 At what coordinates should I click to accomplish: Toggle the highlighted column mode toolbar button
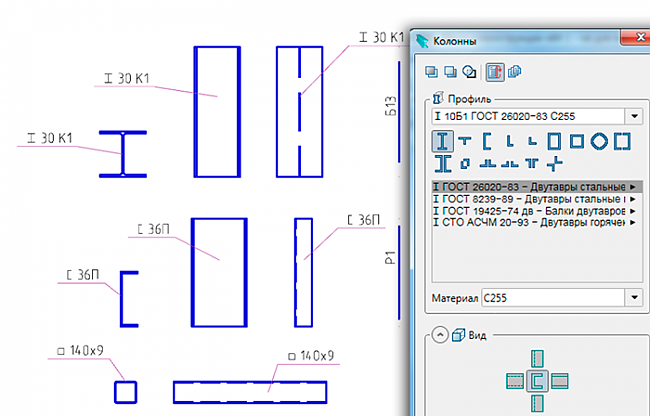(x=495, y=72)
